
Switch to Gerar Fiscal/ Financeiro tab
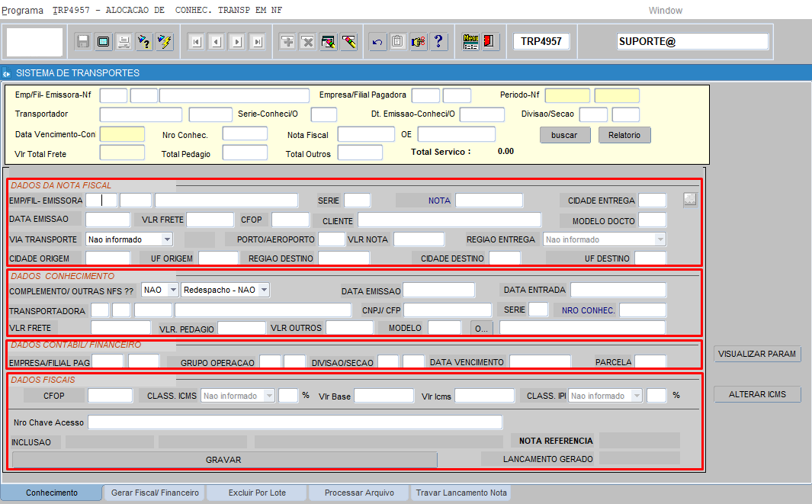click(x=155, y=493)
